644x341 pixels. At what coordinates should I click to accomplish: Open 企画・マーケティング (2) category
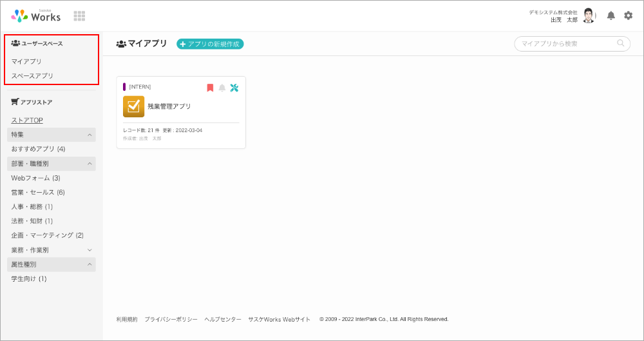47,235
